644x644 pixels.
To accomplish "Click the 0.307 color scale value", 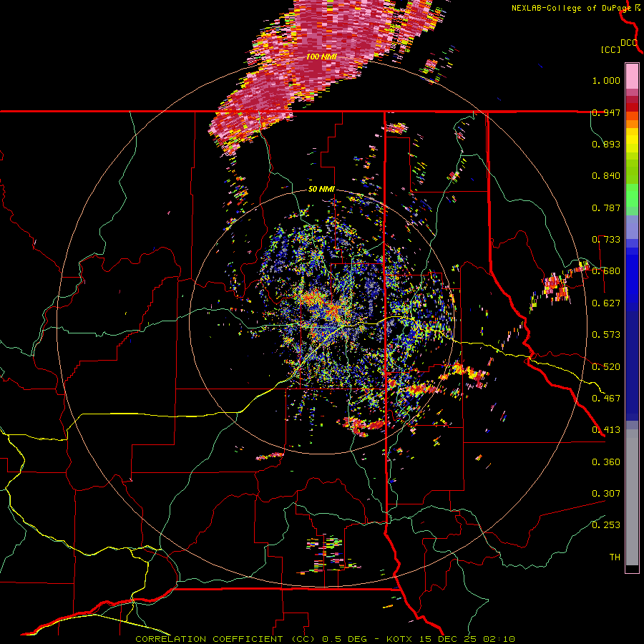I will pyautogui.click(x=606, y=494).
